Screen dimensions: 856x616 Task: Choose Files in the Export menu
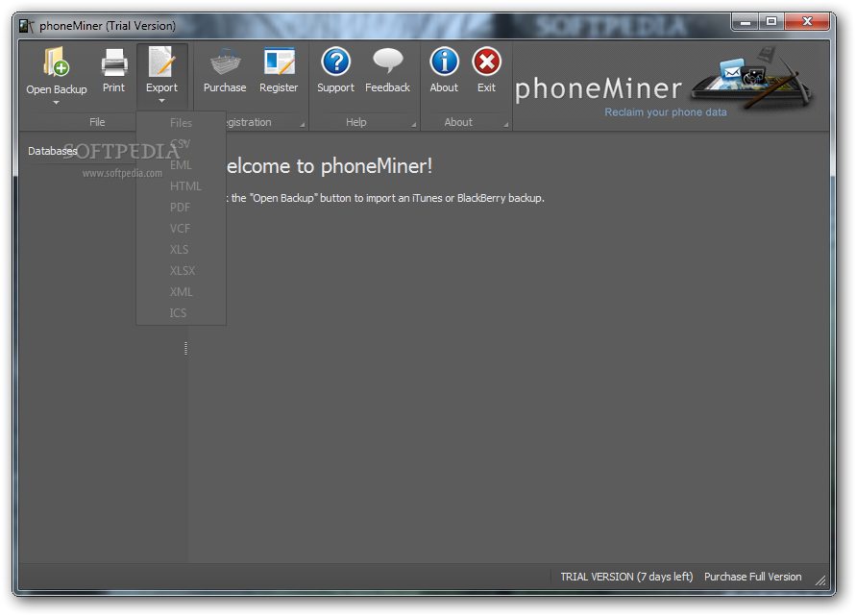[x=181, y=123]
